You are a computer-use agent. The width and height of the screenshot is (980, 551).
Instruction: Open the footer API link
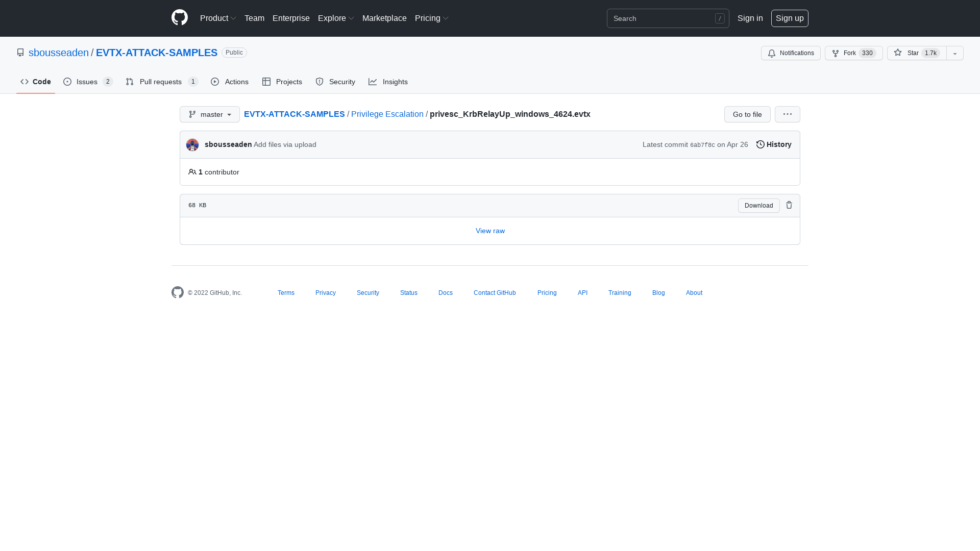582,293
